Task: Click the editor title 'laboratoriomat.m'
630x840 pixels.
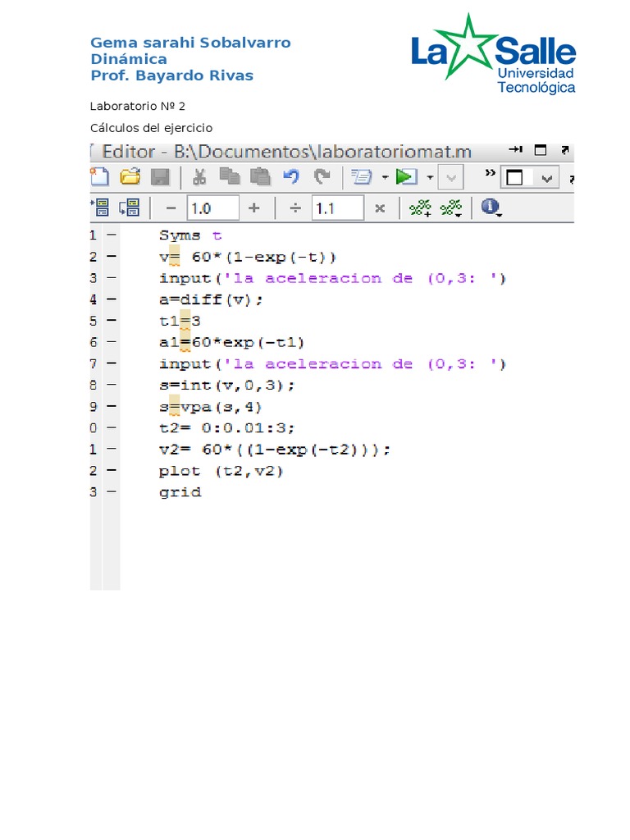Action: click(395, 152)
